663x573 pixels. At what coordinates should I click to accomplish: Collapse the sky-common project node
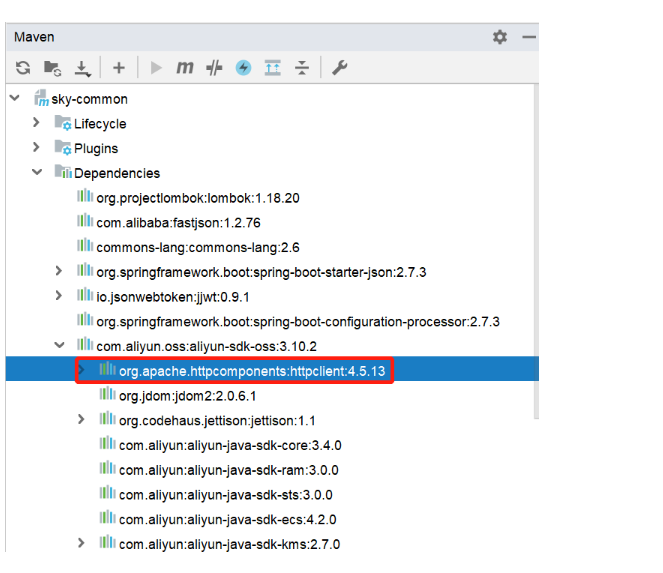tap(15, 98)
